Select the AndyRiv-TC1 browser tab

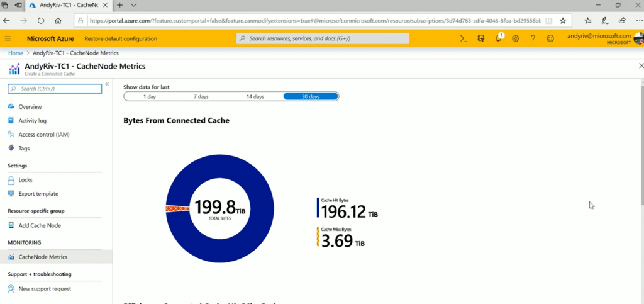[70, 5]
